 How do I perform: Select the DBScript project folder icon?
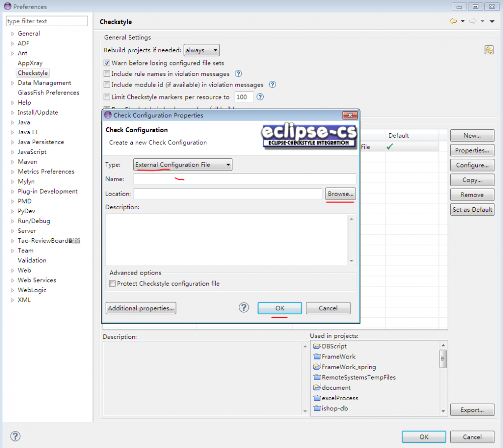317,346
